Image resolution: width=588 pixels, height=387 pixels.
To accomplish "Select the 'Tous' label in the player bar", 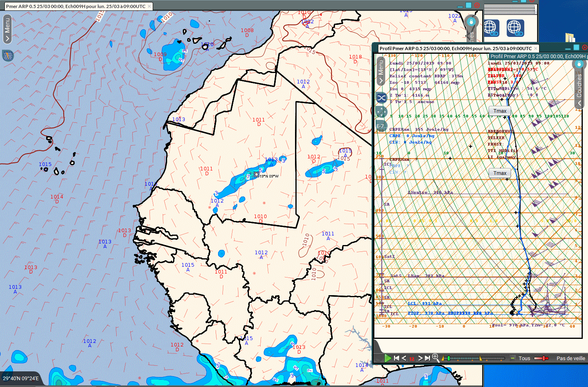I will coord(524,358).
